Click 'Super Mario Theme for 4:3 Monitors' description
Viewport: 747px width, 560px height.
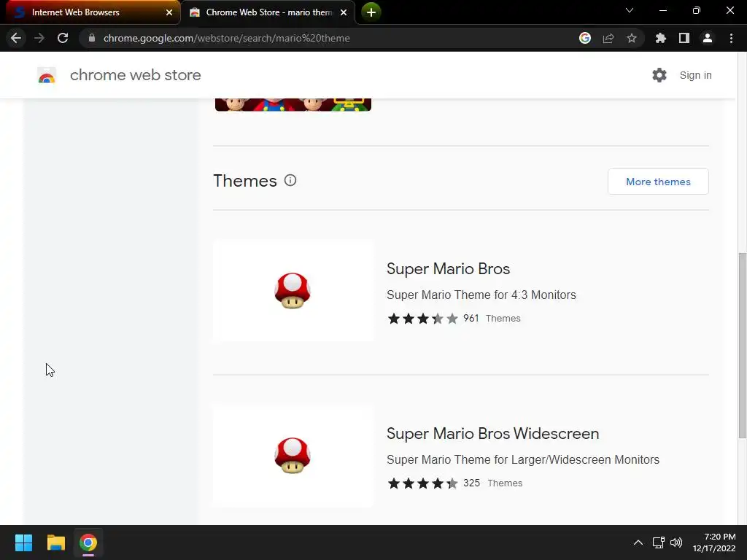click(x=481, y=295)
